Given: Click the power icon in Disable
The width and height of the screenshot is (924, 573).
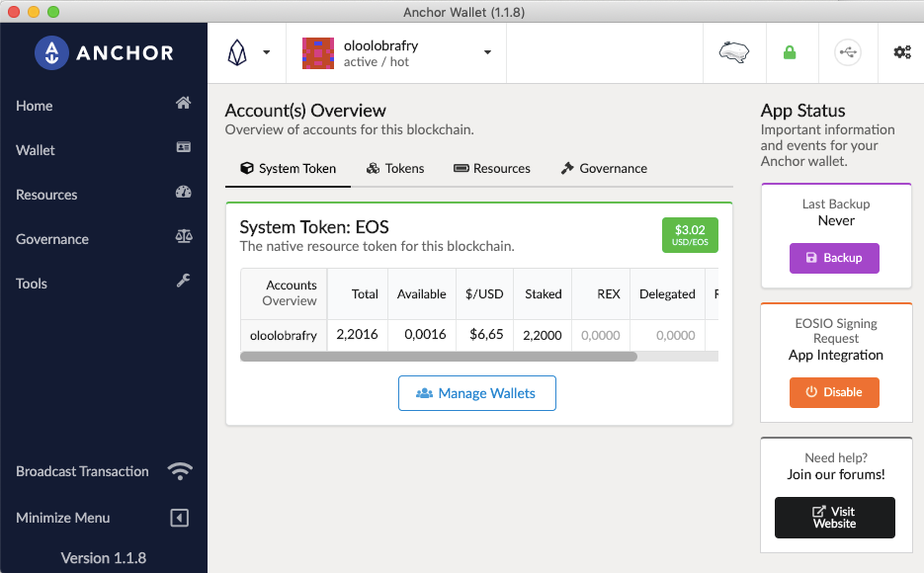Looking at the screenshot, I should pyautogui.click(x=811, y=391).
